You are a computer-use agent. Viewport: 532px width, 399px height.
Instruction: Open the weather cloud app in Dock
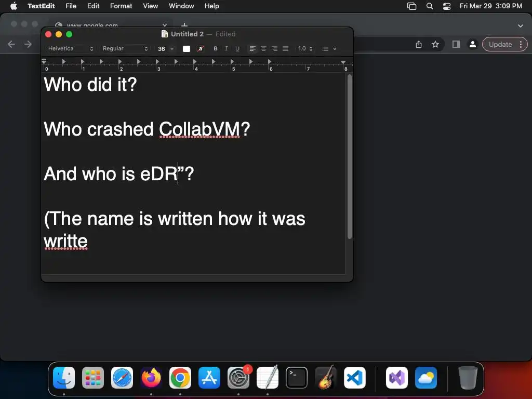426,378
